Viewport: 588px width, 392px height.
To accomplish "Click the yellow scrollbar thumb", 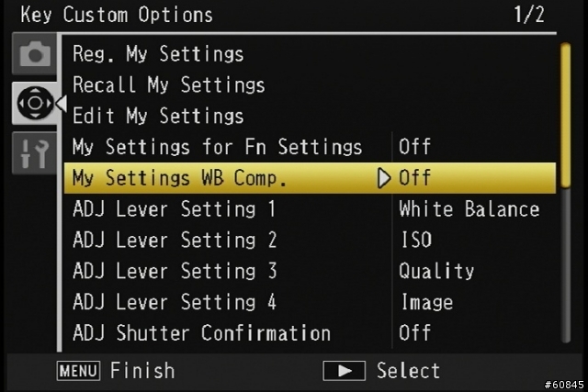I will 566,115.
